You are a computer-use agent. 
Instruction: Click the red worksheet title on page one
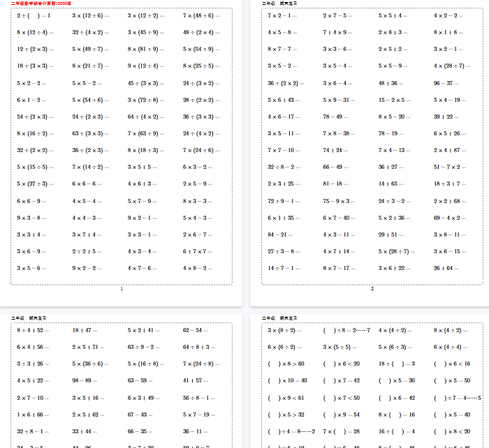click(41, 3)
